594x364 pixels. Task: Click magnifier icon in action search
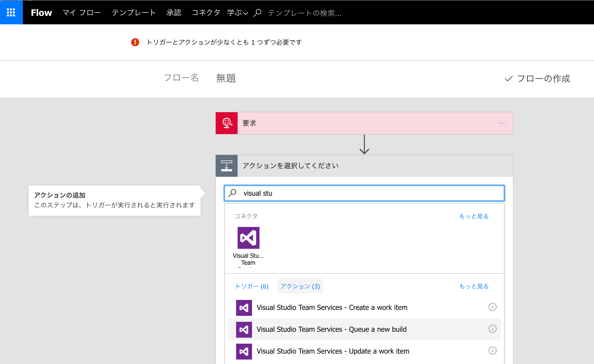(233, 193)
